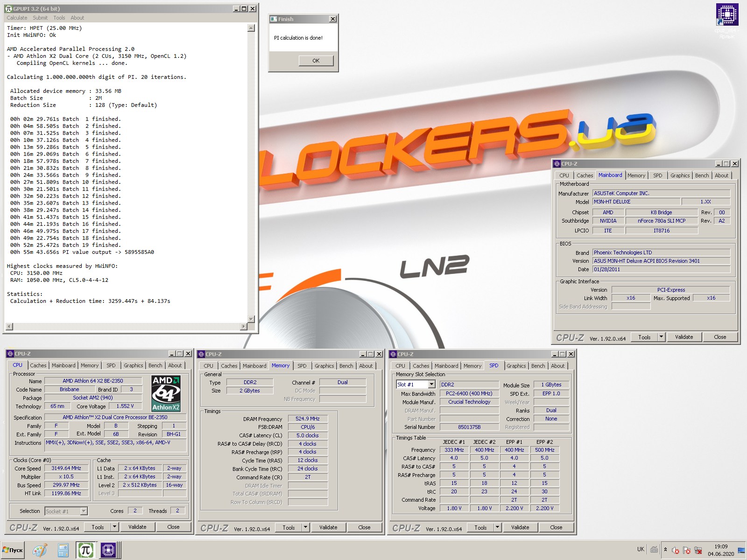This screenshot has width=747, height=560.
Task: Click the title bar icon of the CPU tab CPU-Z window
Action: click(10, 354)
